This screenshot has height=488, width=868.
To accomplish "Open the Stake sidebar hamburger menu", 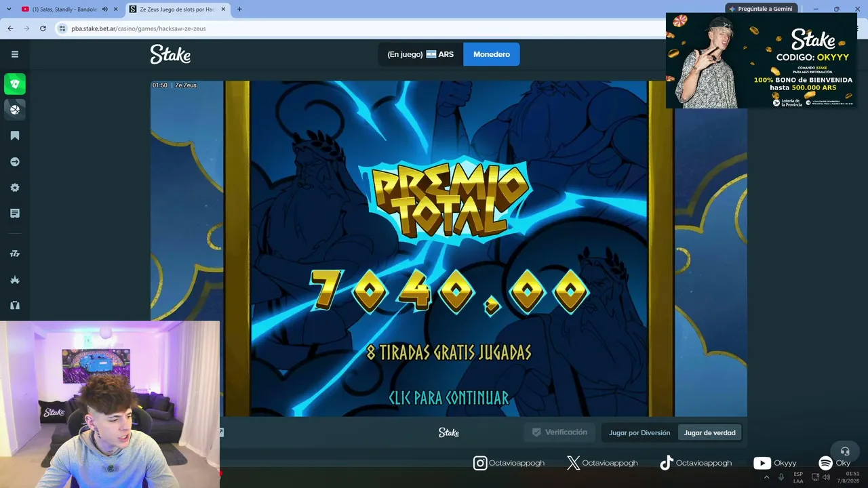I will (x=15, y=54).
